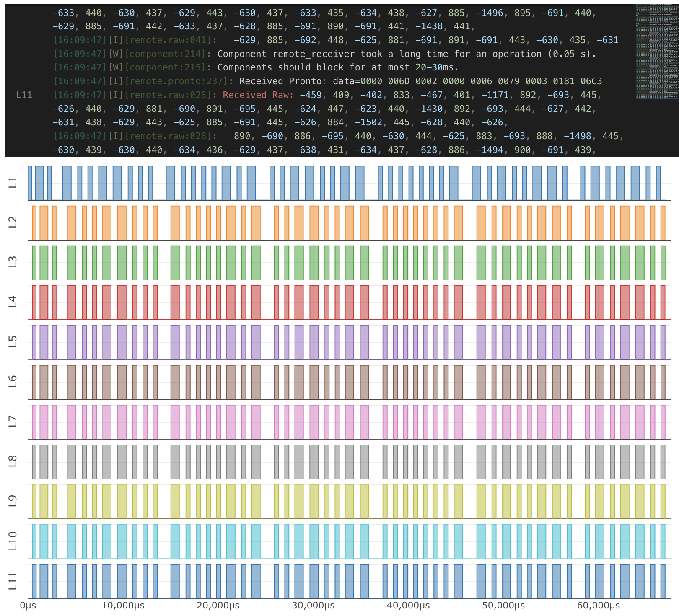679x616 pixels.
Task: Click the L10 chart row label
Action: (x=13, y=541)
